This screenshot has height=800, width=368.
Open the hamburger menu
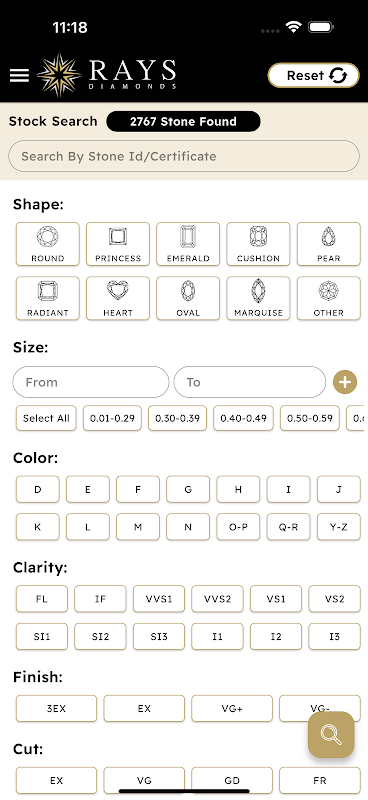point(19,76)
